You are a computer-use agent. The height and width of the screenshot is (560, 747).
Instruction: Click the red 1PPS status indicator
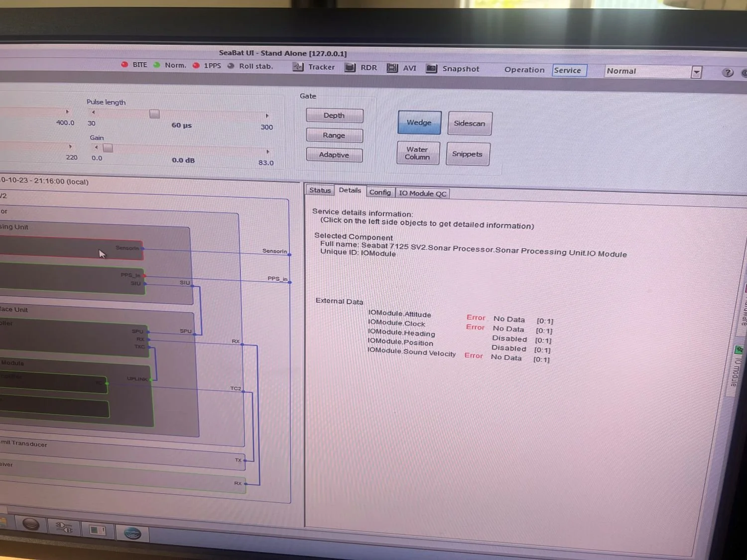196,65
